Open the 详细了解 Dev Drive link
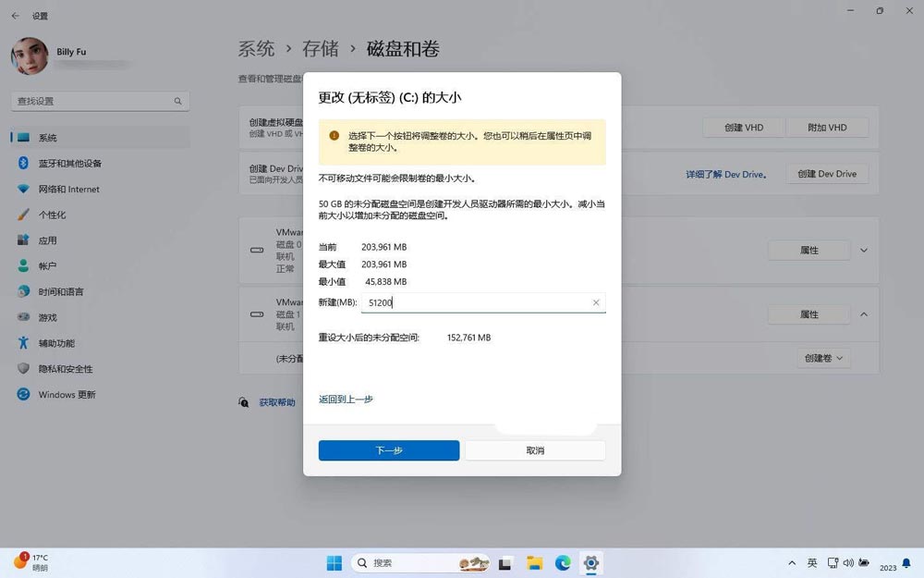 pyautogui.click(x=726, y=174)
